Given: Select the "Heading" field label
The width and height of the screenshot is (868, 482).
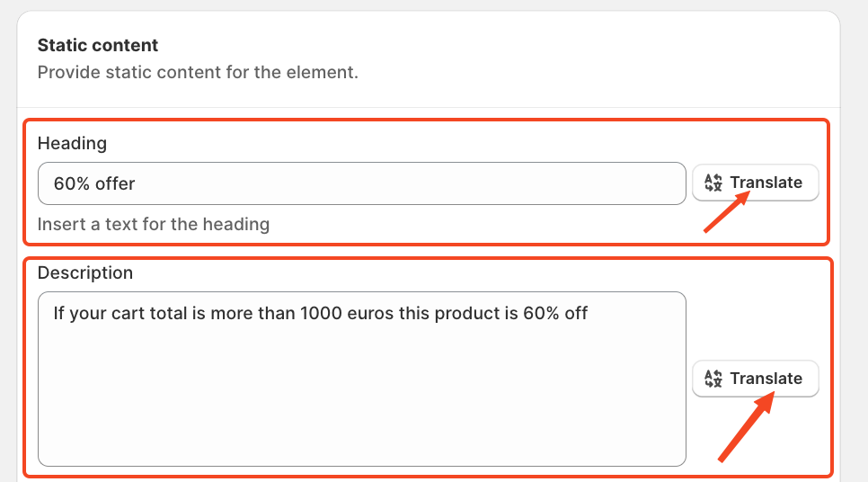Looking at the screenshot, I should point(72,144).
